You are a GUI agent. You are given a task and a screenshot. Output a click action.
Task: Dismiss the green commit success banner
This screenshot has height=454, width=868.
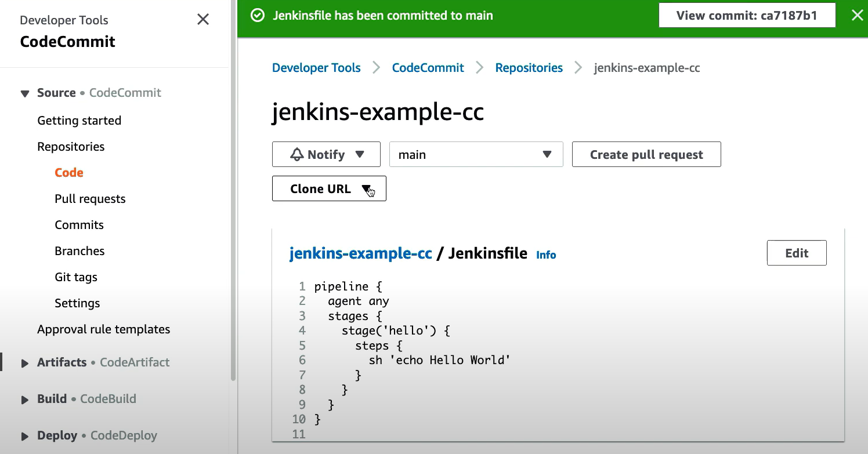click(857, 16)
